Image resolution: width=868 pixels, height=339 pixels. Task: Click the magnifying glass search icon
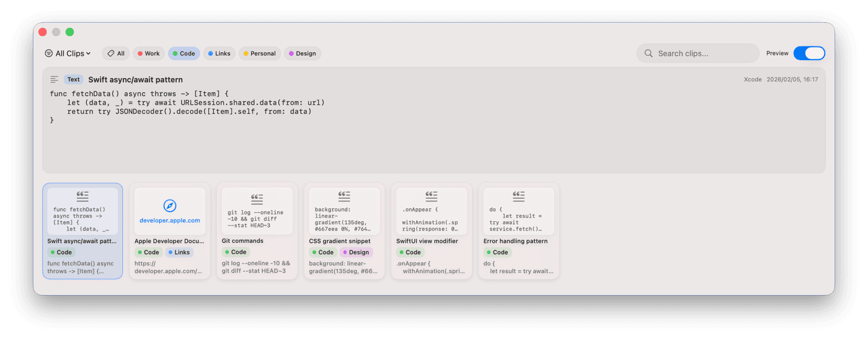[x=649, y=53]
